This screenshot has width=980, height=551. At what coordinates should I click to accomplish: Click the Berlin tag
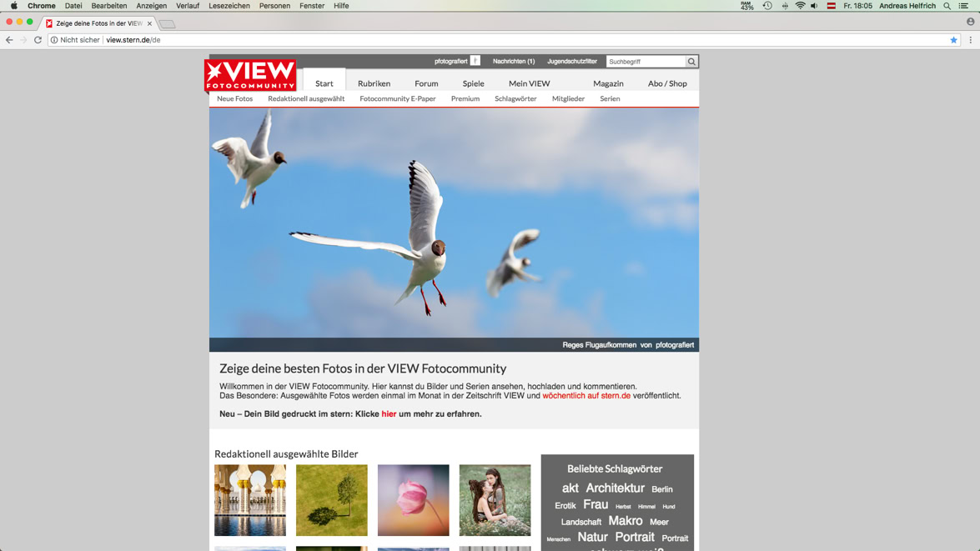(x=662, y=489)
